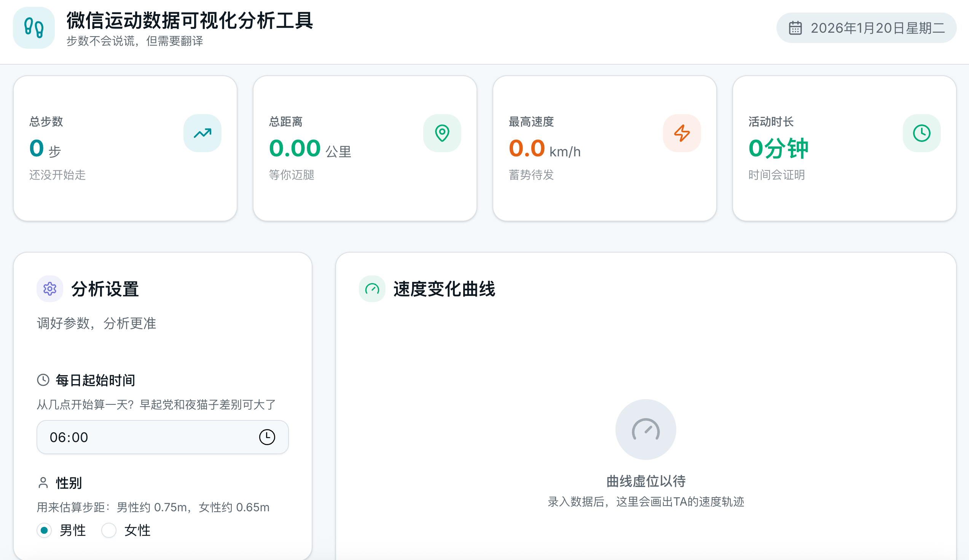Click the calendar icon beside the date
The height and width of the screenshot is (560, 969).
[x=795, y=28]
